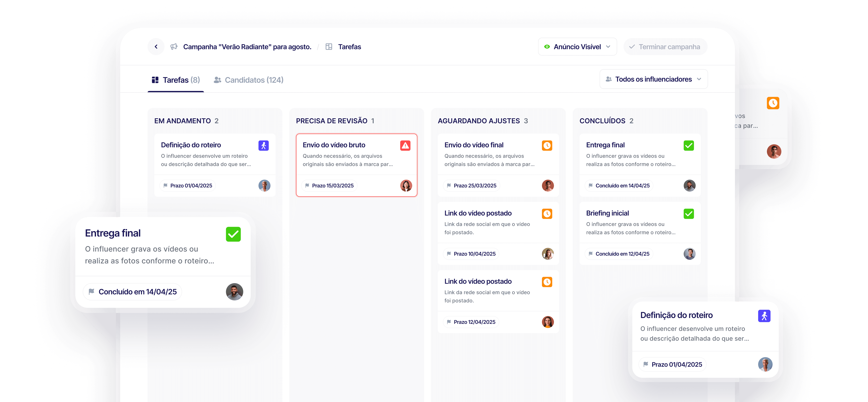This screenshot has height=402, width=868.
Task: Click the Campanha "Verão Radiante" breadcrumb link
Action: click(x=247, y=47)
